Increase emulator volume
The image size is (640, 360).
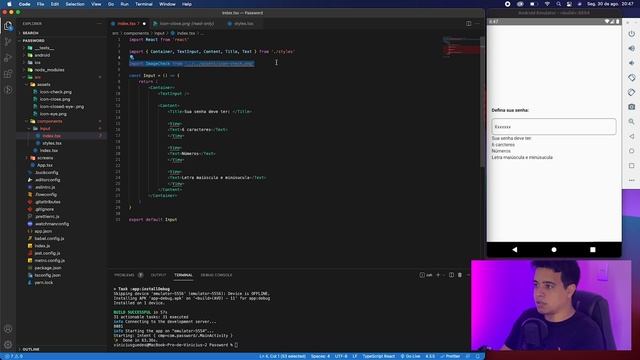tap(632, 49)
